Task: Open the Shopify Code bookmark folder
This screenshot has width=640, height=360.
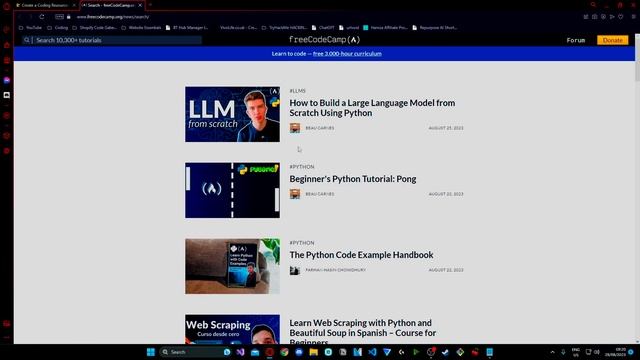Action: (94, 28)
